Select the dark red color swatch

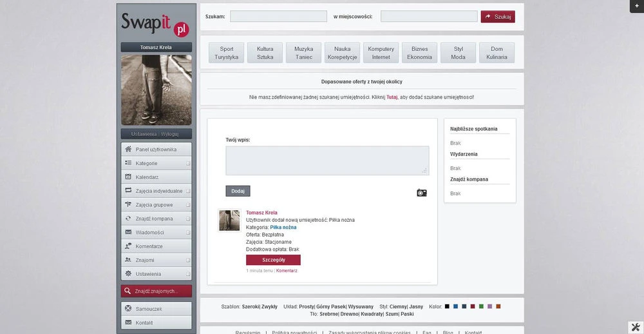click(473, 306)
